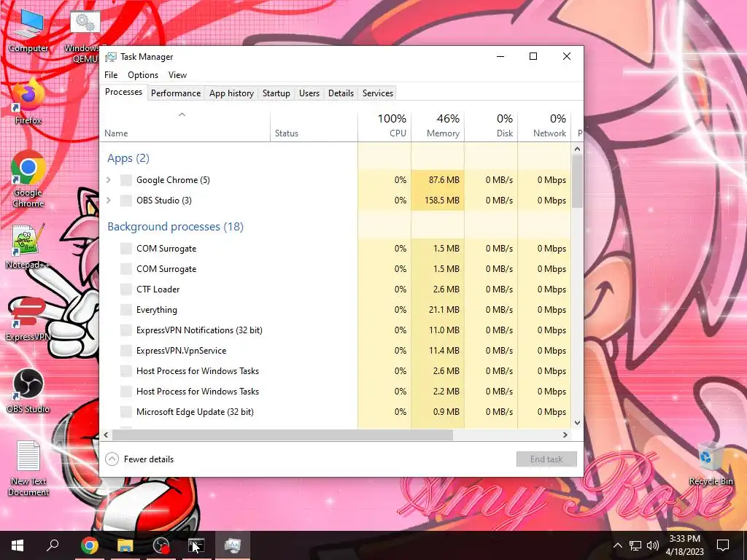Show hidden tray icons chevron
The width and height of the screenshot is (747, 560).
pos(617,545)
